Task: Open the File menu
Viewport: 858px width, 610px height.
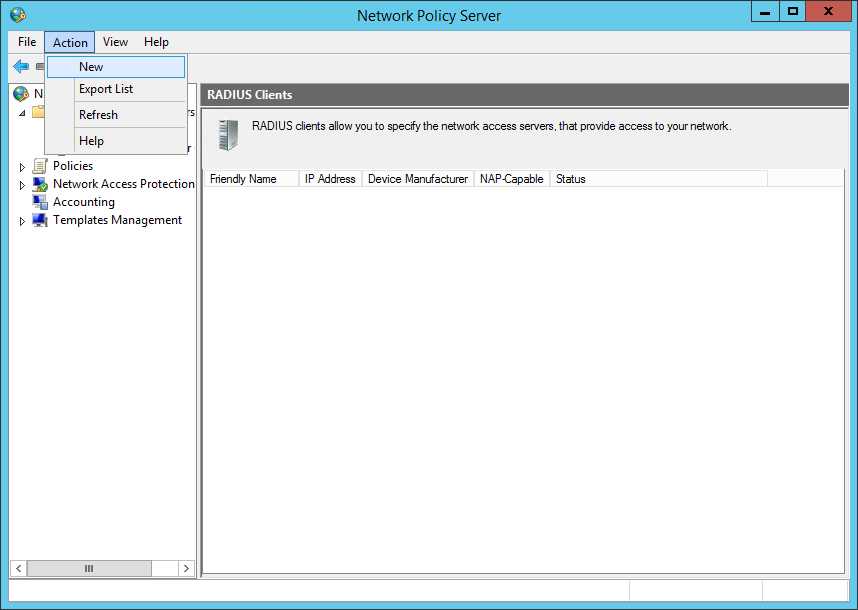Action: 27,42
